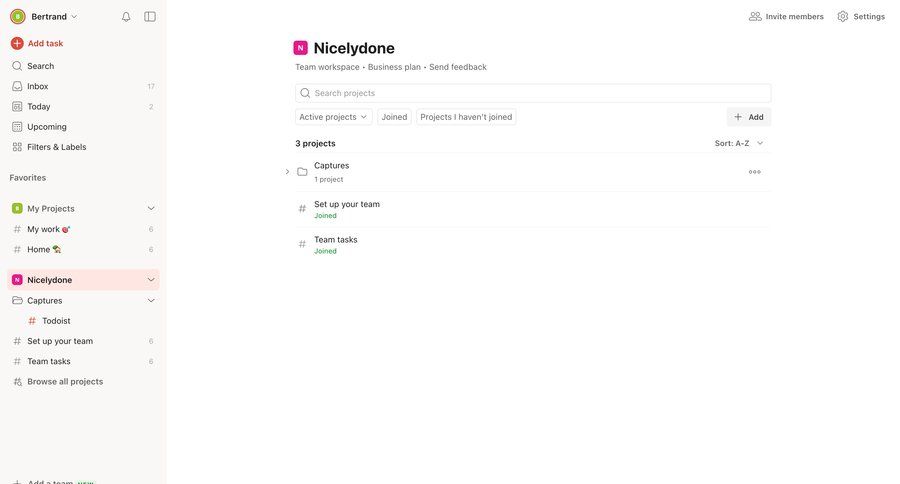This screenshot has height=484, width=900.
Task: Open Upcoming calendar view
Action: pos(46,127)
